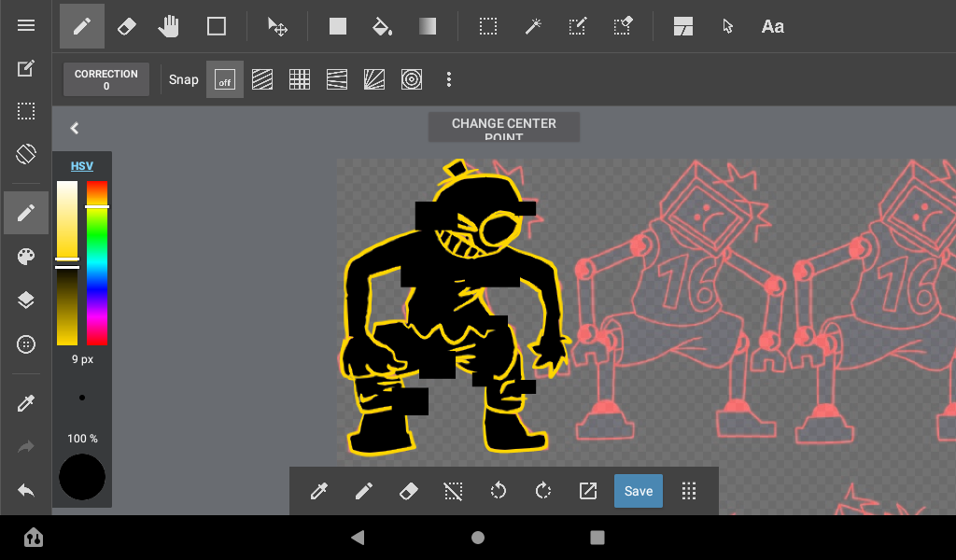Open the Layers panel from sidebar
This screenshot has width=956, height=560.
26,300
